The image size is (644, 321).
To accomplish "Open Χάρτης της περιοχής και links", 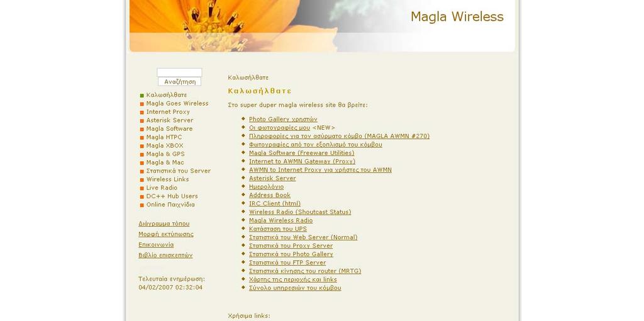I will coord(293,279).
